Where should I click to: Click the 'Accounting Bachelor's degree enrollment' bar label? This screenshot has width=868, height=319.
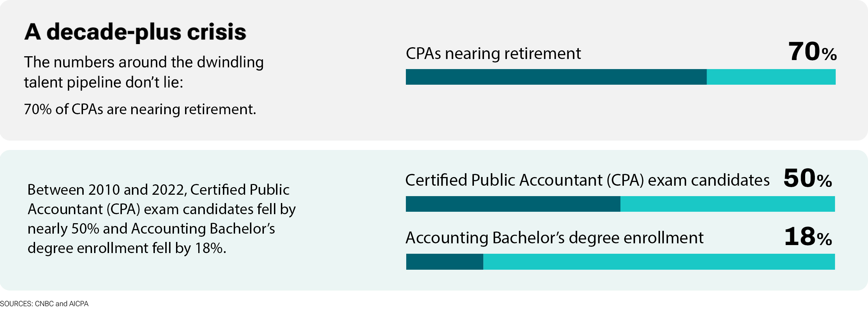point(554,238)
